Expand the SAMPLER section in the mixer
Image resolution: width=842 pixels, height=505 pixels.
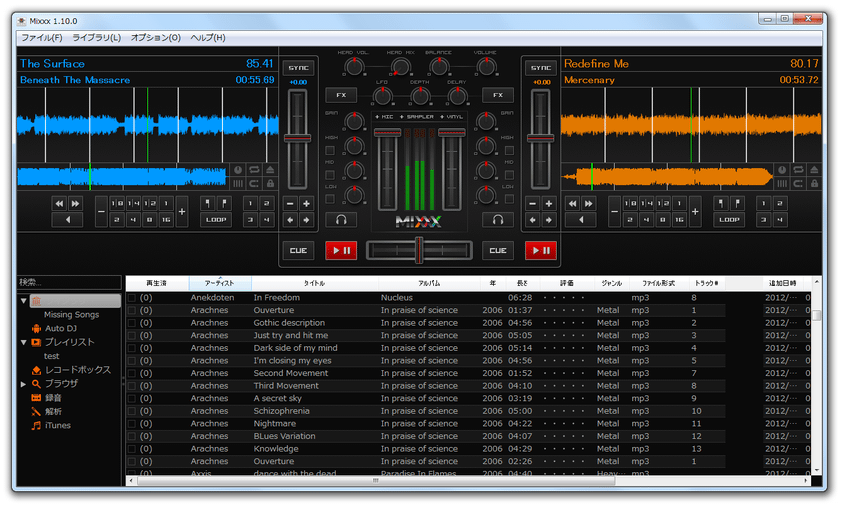point(416,117)
